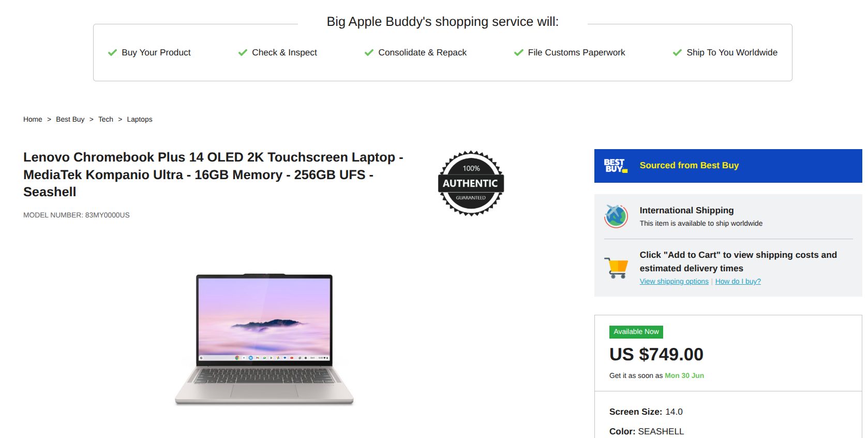Click the checkmark beside Consolidate & Repack

(x=369, y=53)
